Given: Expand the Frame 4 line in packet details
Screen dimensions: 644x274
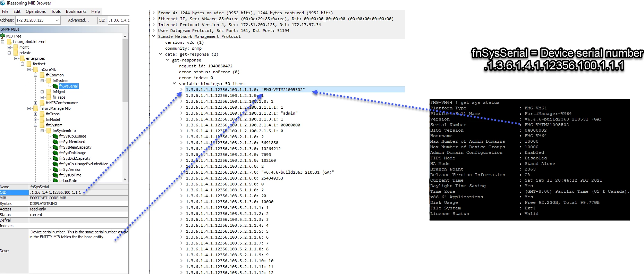Looking at the screenshot, I should [x=154, y=13].
